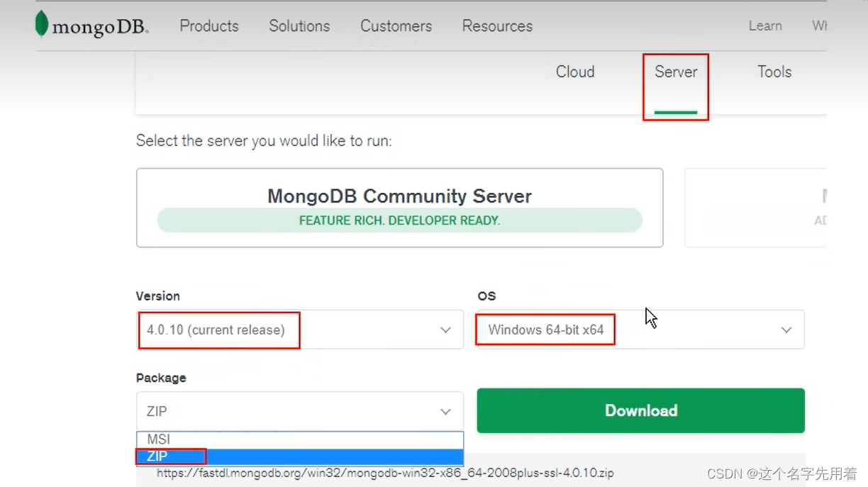Open the OS dropdown showing Windows 64-bit
868x487 pixels.
[x=640, y=330]
